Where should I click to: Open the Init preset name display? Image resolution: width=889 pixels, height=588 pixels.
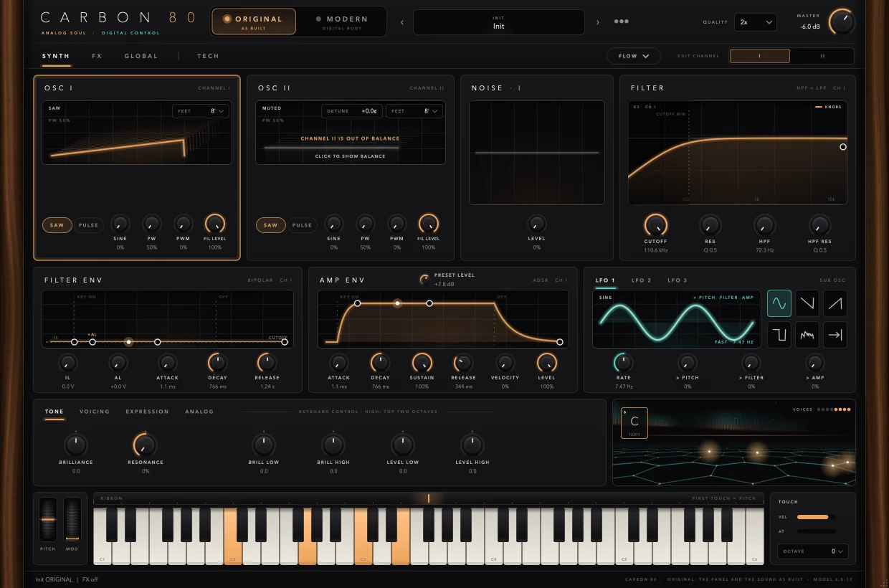click(499, 22)
